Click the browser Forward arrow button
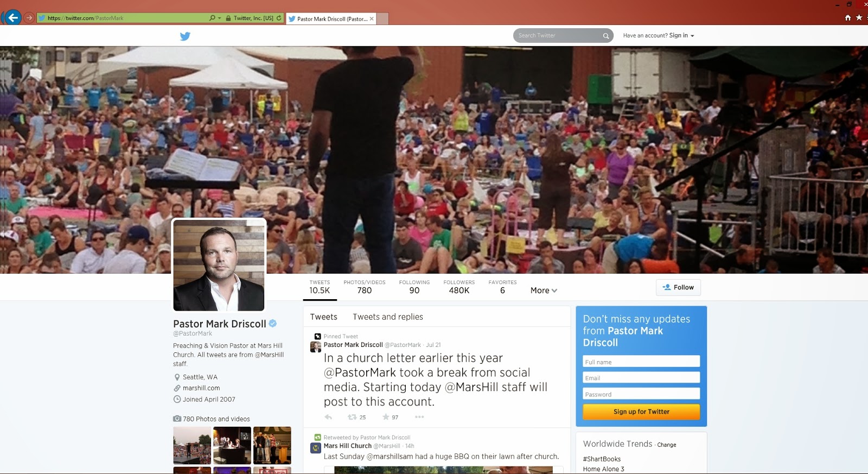 [x=29, y=18]
